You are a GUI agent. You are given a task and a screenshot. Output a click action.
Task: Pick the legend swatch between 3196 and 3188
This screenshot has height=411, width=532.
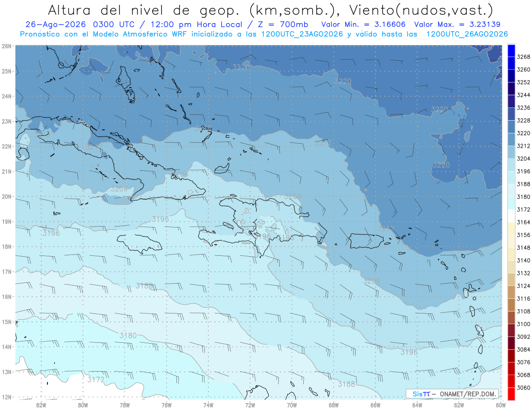click(511, 177)
